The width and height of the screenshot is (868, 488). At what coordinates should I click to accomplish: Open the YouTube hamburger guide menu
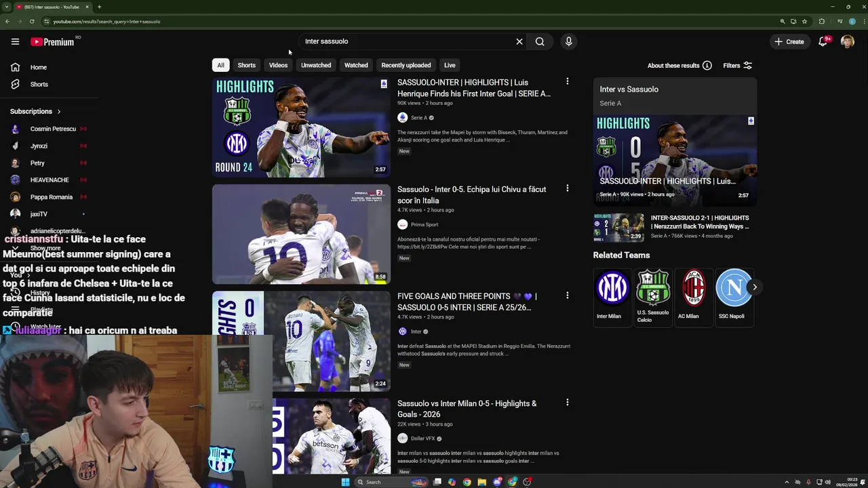point(15,41)
